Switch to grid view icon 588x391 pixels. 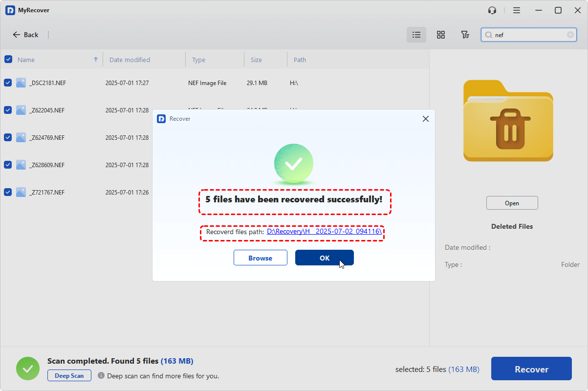coord(441,35)
